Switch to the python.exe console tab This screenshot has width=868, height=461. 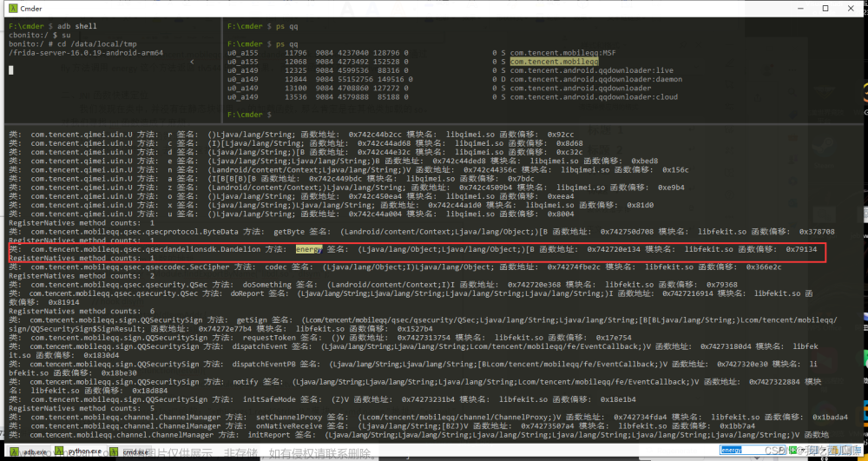77,451
